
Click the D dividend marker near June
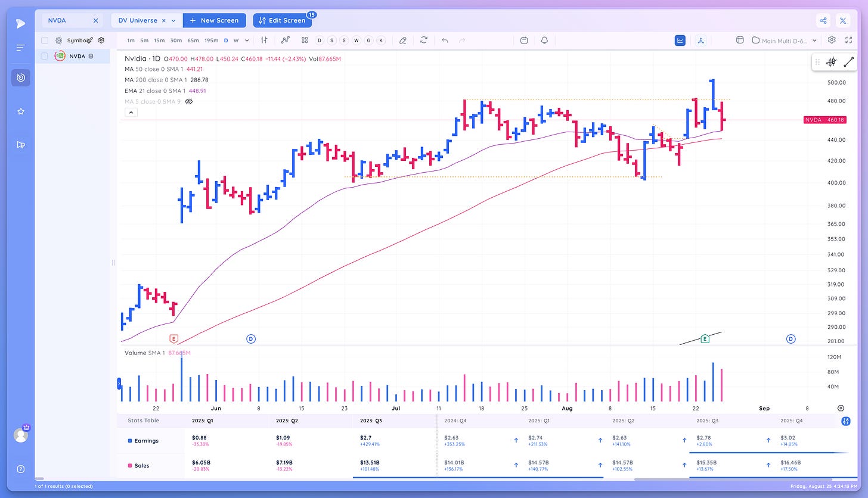(251, 338)
